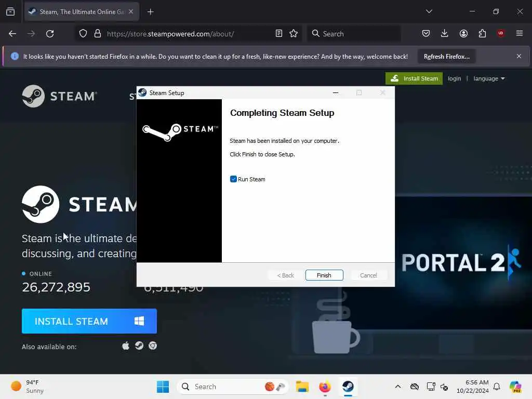This screenshot has width=532, height=399.
Task: Click the SteamOS platform icon
Action: 139,345
